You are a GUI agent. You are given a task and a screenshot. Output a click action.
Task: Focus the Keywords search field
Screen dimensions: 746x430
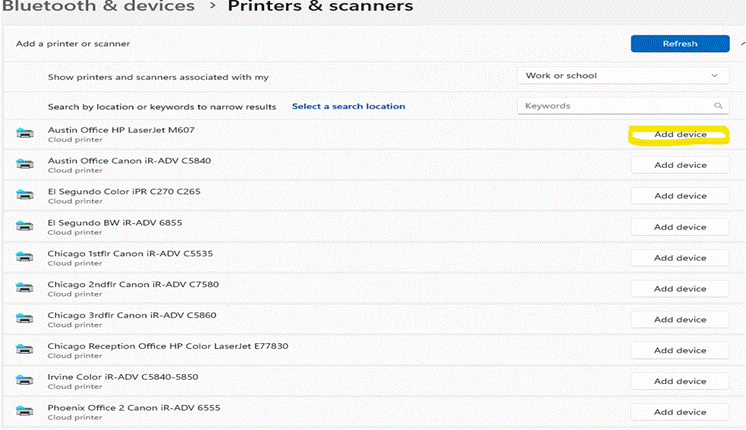point(623,106)
